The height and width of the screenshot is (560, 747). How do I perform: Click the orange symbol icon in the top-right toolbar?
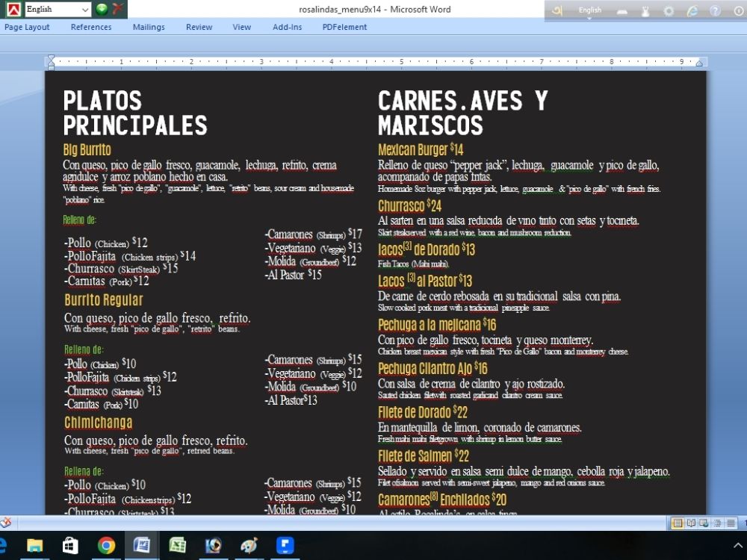[x=557, y=10]
